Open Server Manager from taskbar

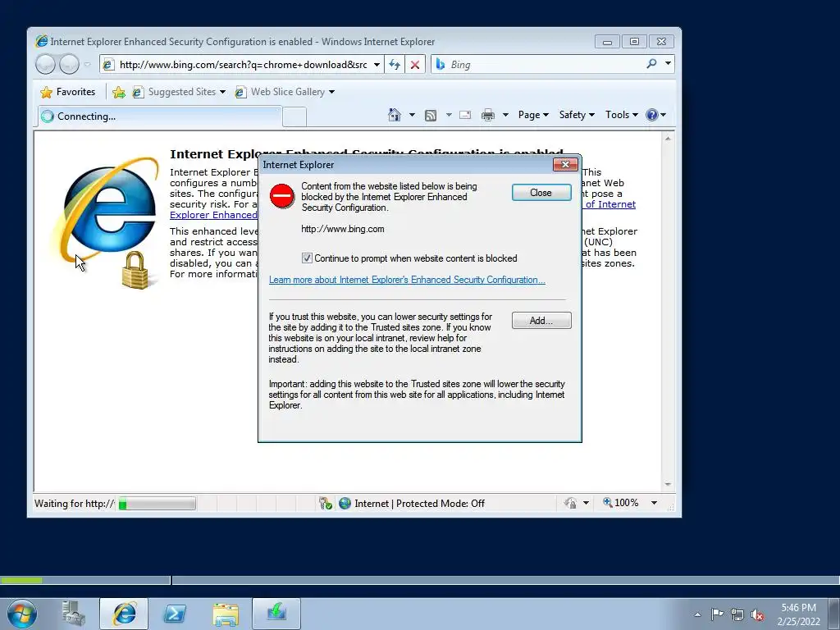(x=73, y=614)
